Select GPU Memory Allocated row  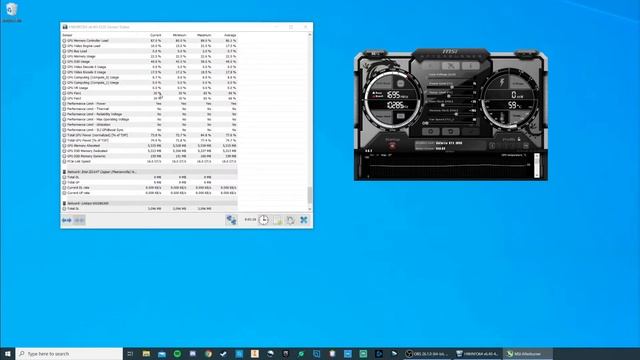149,146
